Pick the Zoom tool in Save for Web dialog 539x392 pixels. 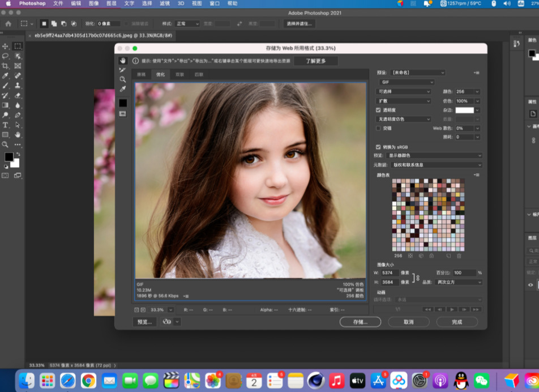[x=122, y=80]
